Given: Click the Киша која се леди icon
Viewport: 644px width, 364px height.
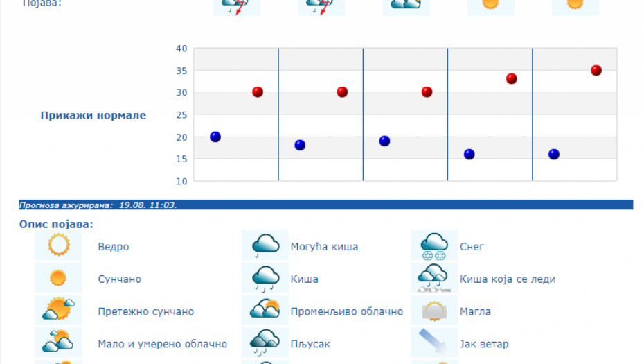Looking at the screenshot, I should pos(434,278).
